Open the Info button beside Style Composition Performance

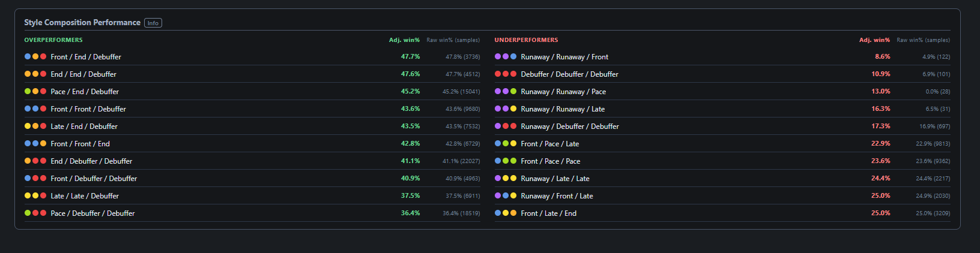click(153, 23)
